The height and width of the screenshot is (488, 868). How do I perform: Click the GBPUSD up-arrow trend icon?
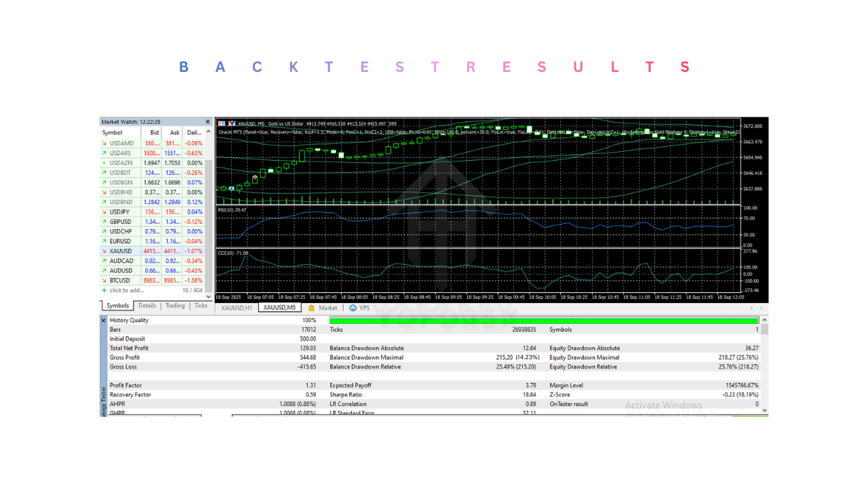[104, 222]
